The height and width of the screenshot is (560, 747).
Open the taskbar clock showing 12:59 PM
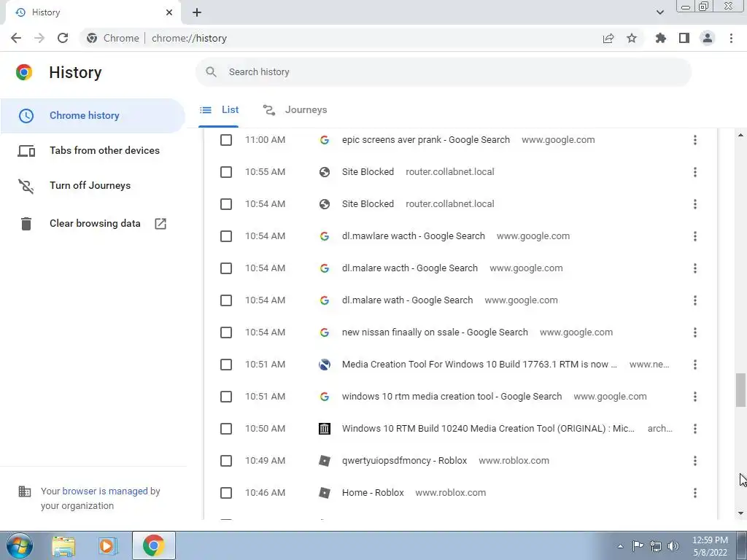click(710, 546)
